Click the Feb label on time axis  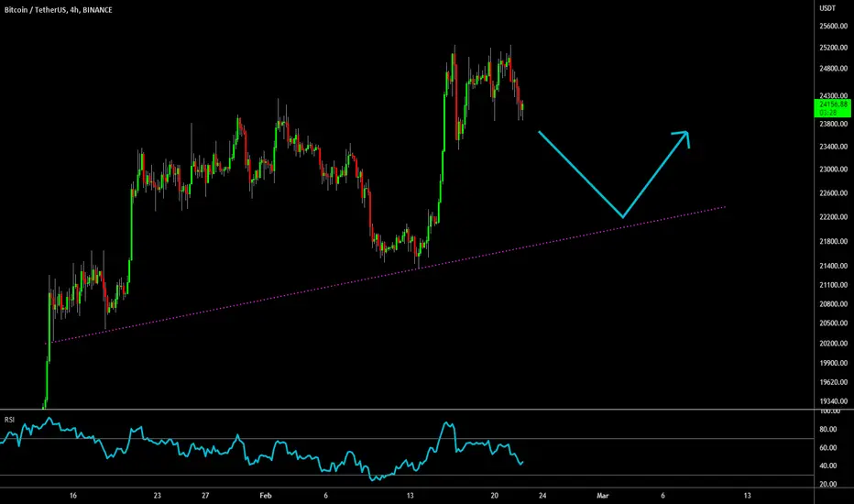[265, 495]
